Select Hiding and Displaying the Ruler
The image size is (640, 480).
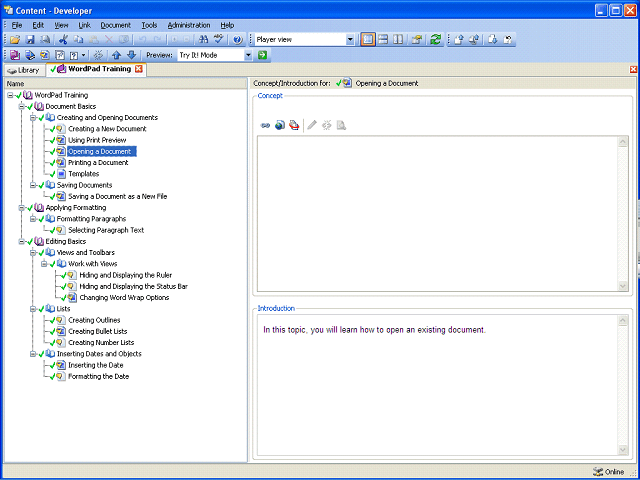tap(126, 275)
